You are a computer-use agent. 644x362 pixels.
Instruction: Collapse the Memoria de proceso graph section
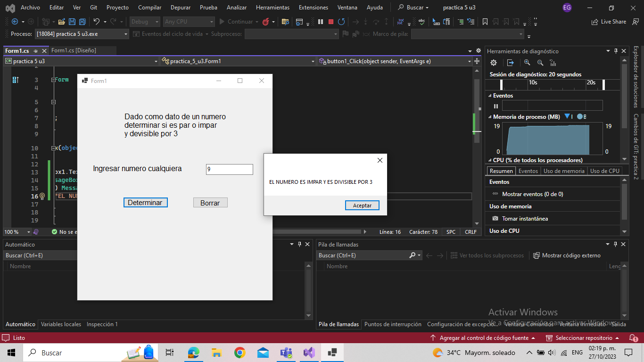point(490,117)
